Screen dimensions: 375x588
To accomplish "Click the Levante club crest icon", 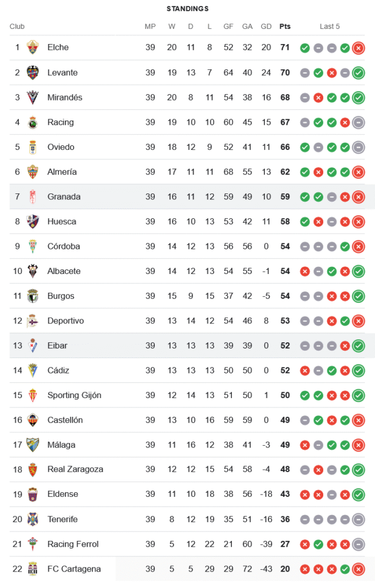I will tap(33, 72).
